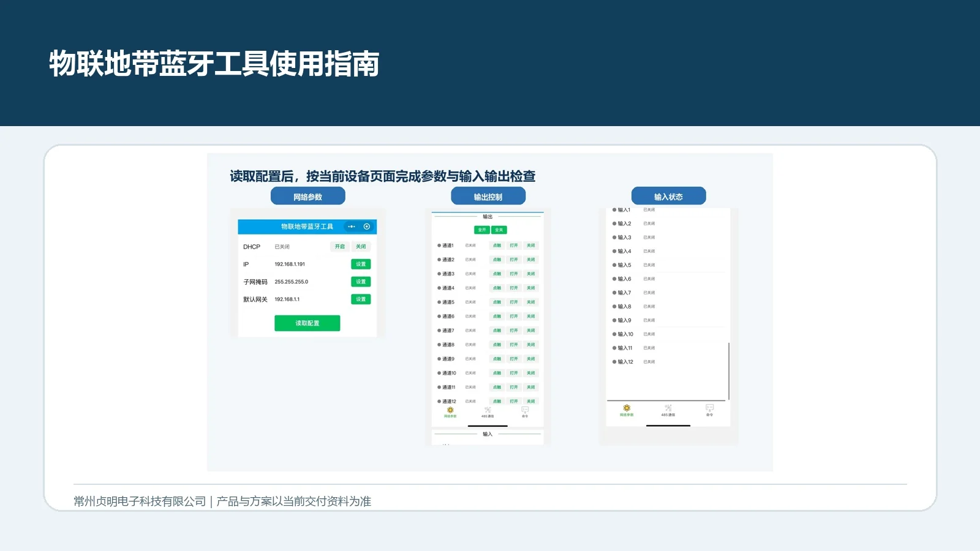Click the 输入状态 blue label tab
The height and width of the screenshot is (551, 980).
[x=668, y=197]
